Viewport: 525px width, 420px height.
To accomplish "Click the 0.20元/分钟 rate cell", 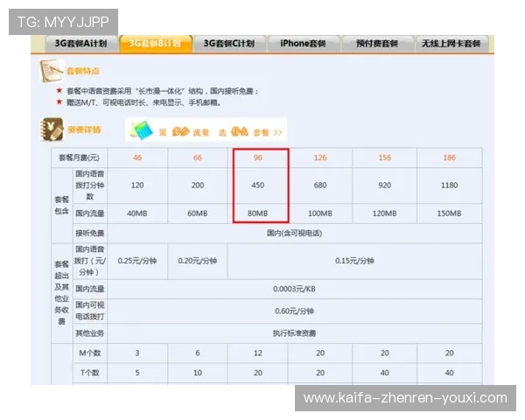I will pos(198,262).
